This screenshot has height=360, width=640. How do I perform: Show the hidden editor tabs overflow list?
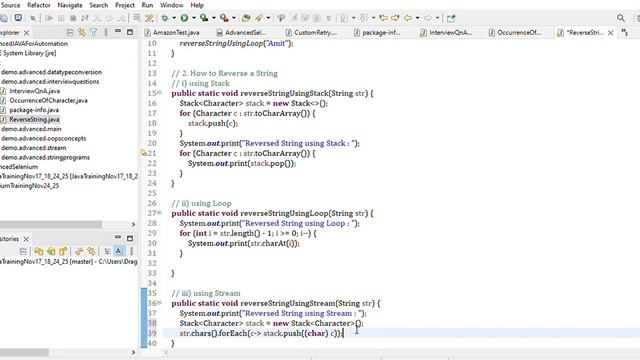pos(624,32)
